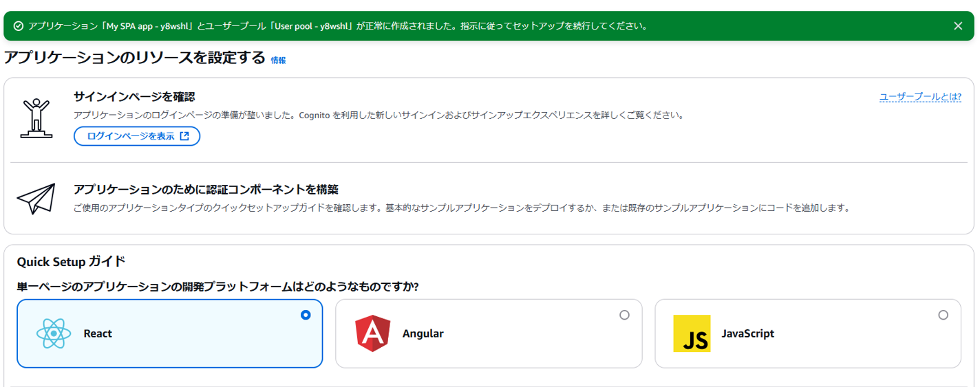Click the ログインページを表示 button
The width and height of the screenshot is (980, 387).
(137, 136)
